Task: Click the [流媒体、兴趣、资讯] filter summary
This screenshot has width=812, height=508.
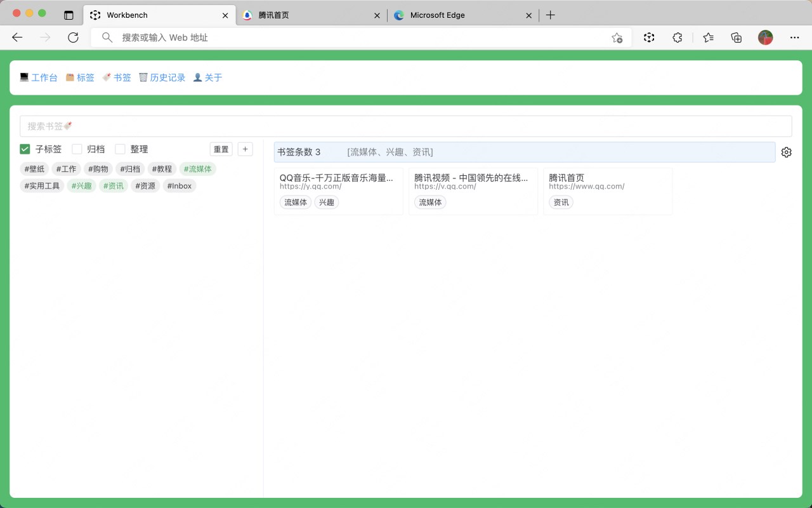Action: pyautogui.click(x=390, y=152)
